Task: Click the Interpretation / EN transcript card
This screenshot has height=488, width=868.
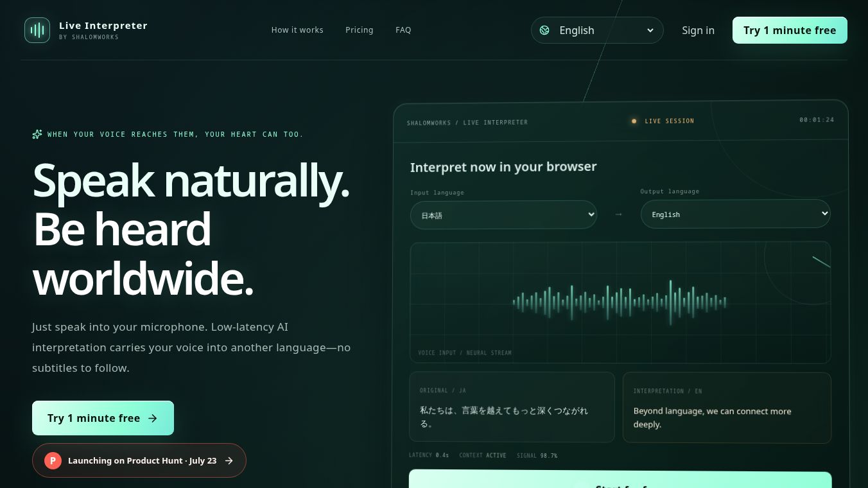Action: pos(727,408)
